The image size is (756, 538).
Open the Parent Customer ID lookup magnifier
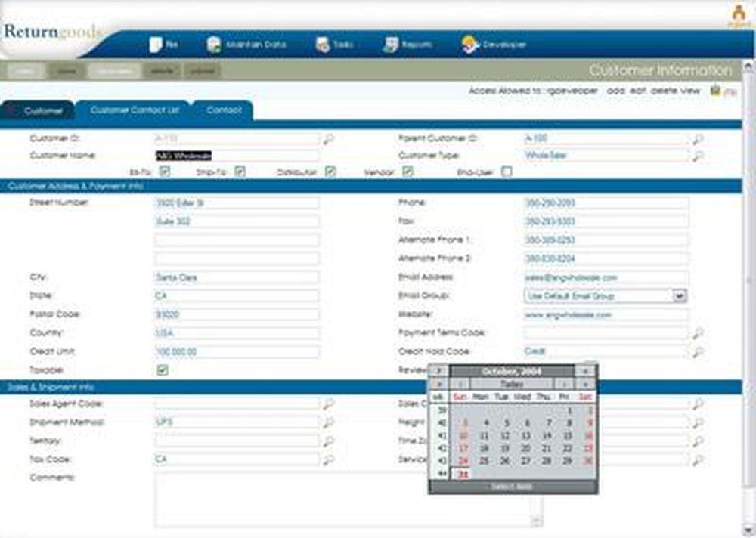pyautogui.click(x=699, y=140)
